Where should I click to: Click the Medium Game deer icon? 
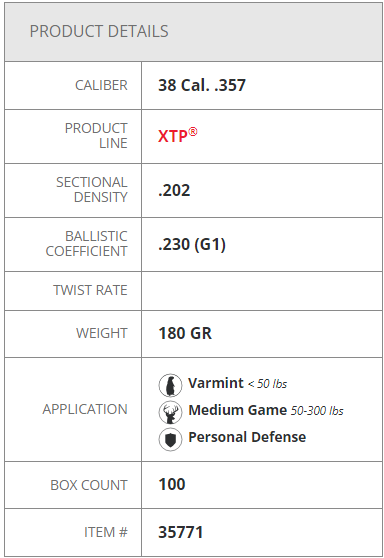click(x=170, y=412)
